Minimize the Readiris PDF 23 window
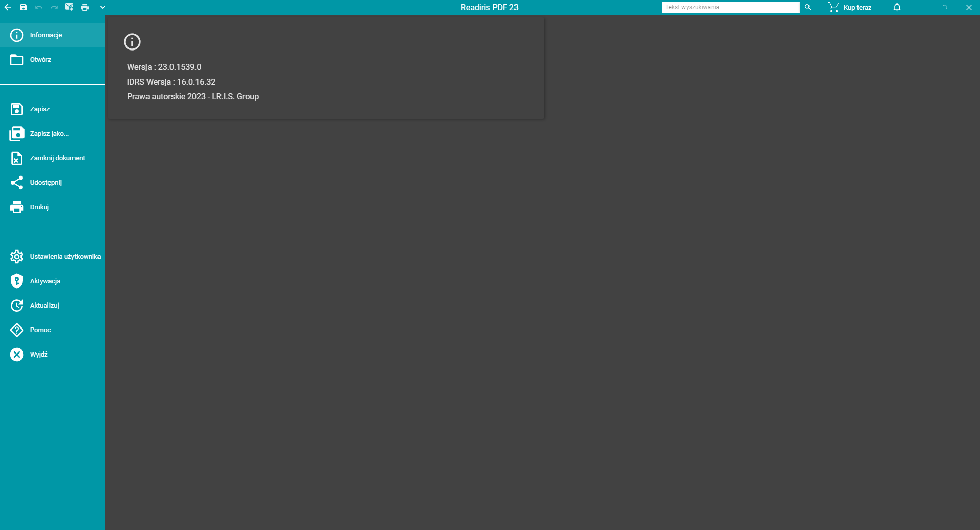 pyautogui.click(x=922, y=7)
